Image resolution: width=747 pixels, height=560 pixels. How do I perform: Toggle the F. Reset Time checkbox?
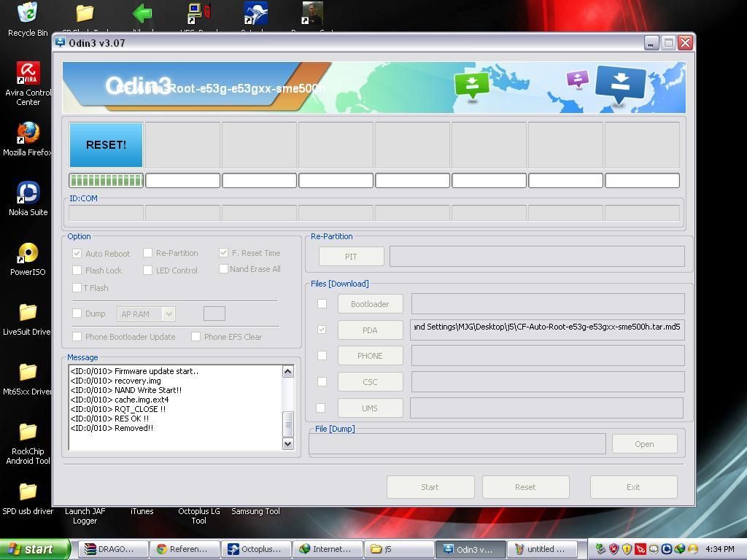point(223,253)
